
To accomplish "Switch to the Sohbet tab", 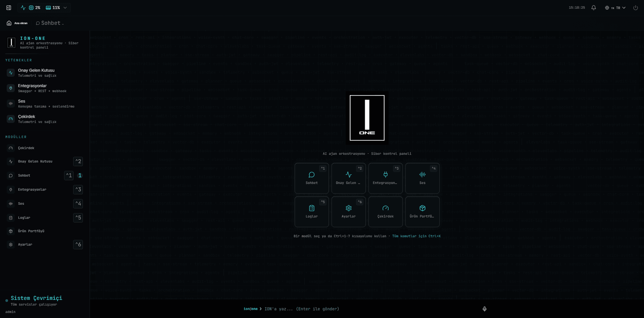I will [50, 23].
